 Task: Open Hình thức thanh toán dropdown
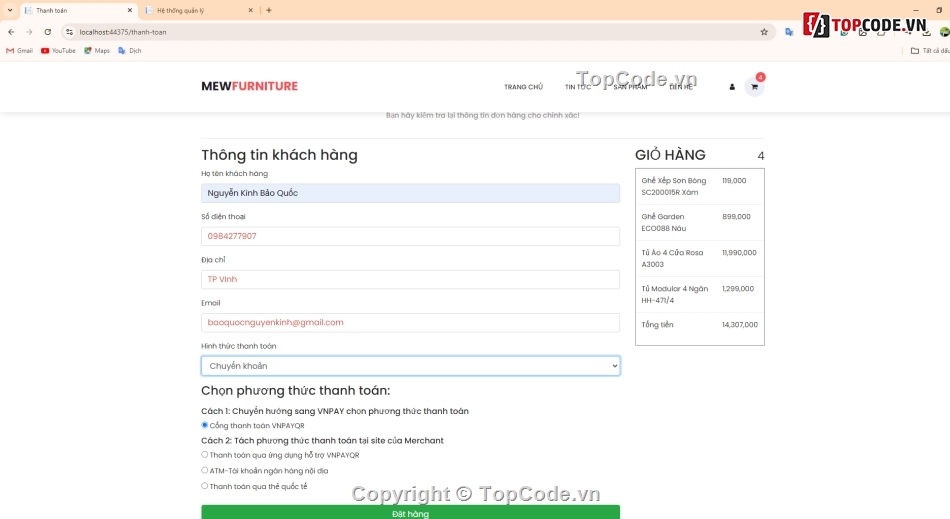(410, 366)
